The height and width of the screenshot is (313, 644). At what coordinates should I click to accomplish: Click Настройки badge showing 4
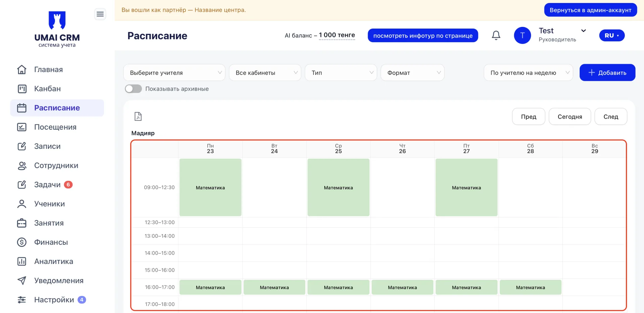click(82, 300)
